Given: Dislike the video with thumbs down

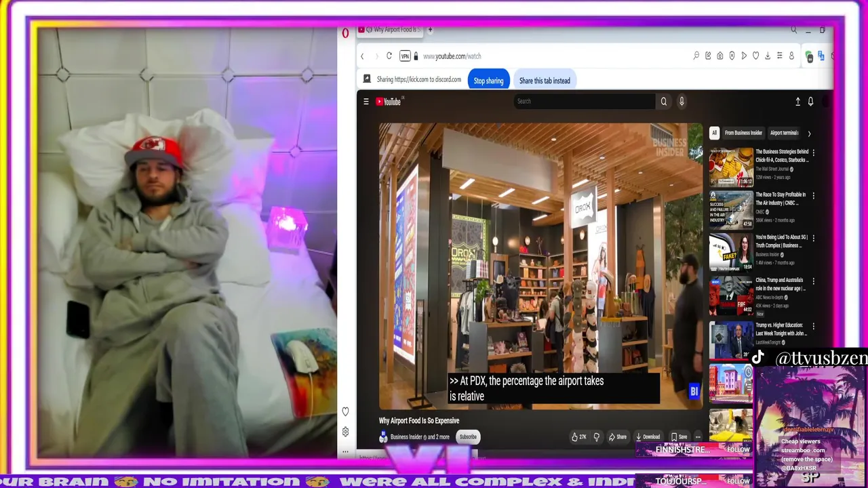Looking at the screenshot, I should coord(597,437).
